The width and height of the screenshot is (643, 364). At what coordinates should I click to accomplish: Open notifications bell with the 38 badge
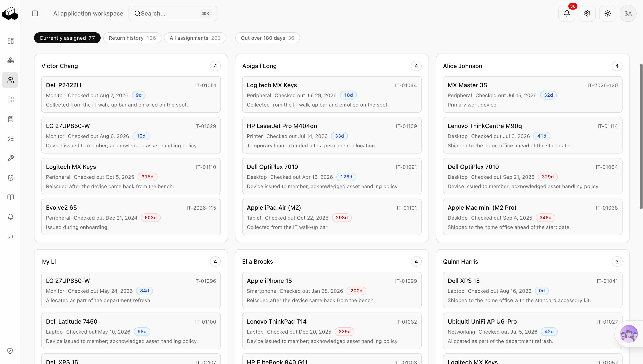coord(567,13)
